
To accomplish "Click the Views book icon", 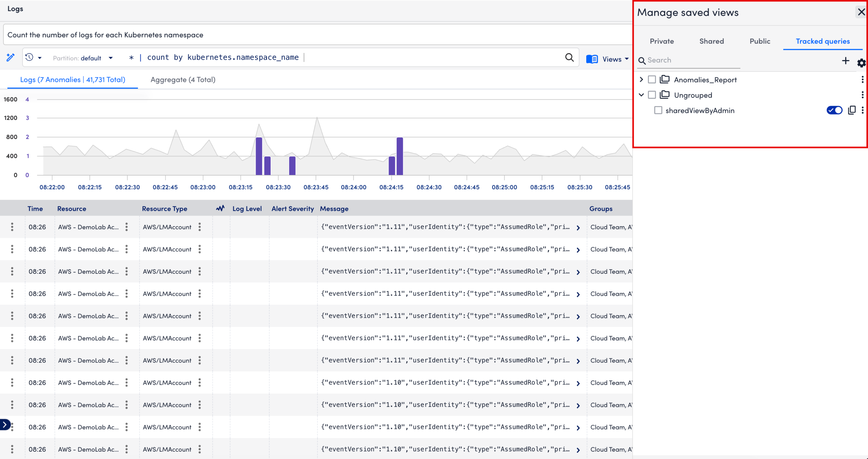I will (592, 59).
